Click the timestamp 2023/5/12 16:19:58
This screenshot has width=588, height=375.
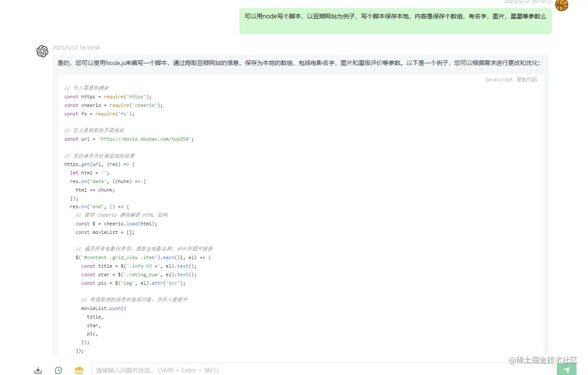[x=76, y=48]
